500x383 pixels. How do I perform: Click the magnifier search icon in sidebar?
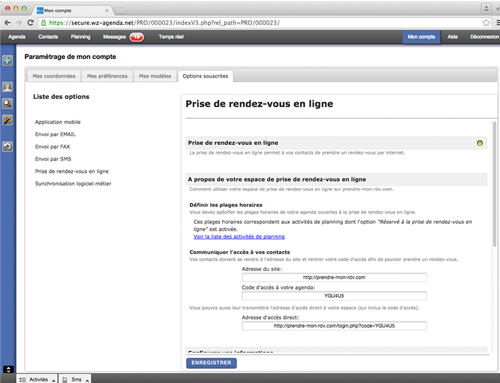[x=8, y=104]
